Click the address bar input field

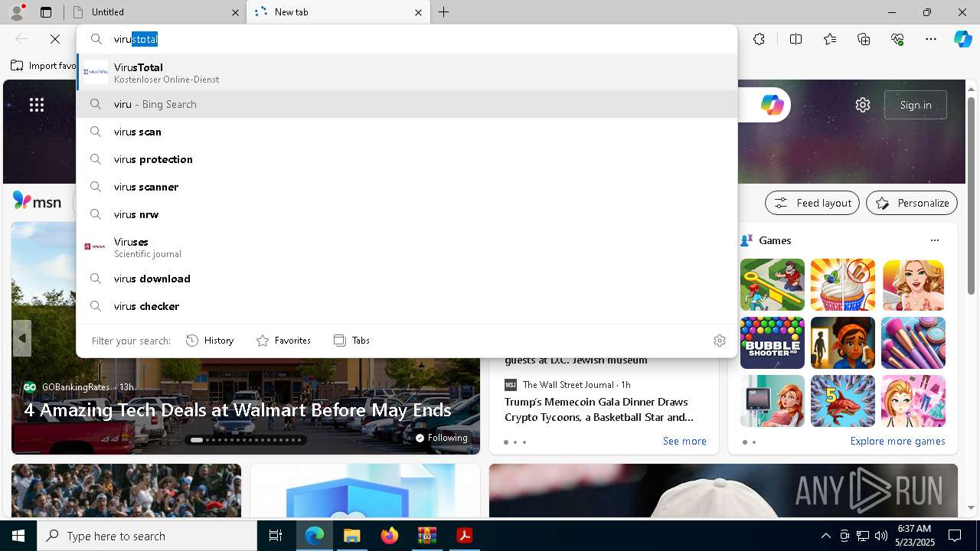[406, 39]
